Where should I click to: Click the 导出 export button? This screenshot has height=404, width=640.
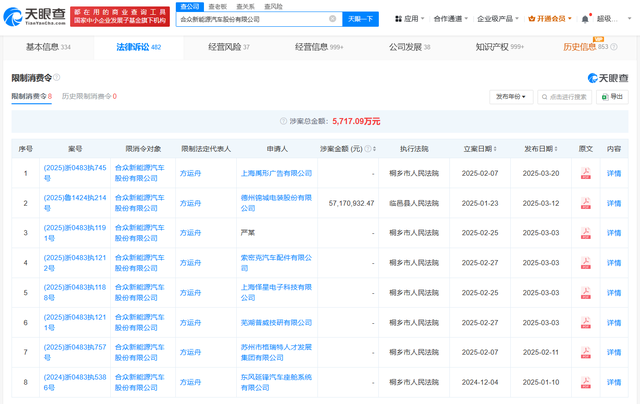click(x=612, y=97)
